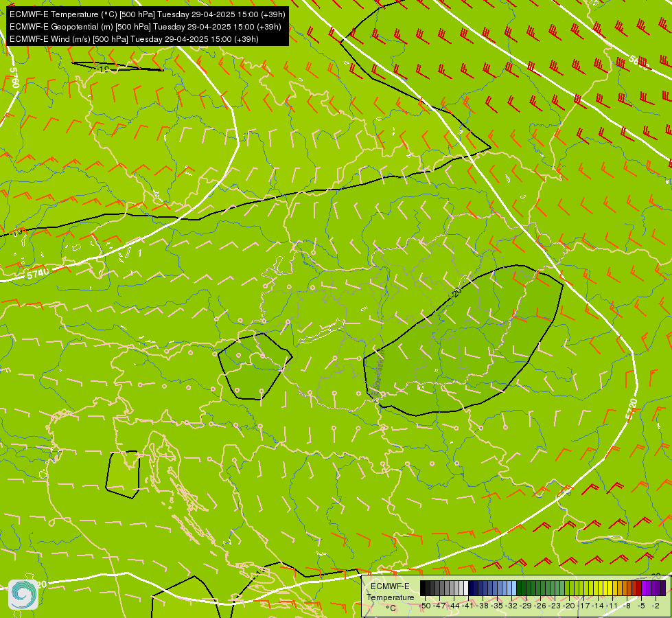
Task: Click the -20 value on the legend scale
Action: (569, 606)
